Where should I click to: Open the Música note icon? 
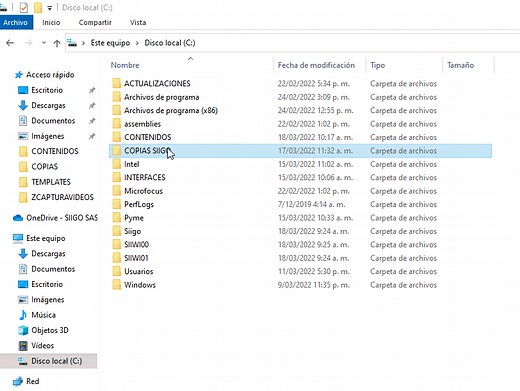(x=23, y=315)
